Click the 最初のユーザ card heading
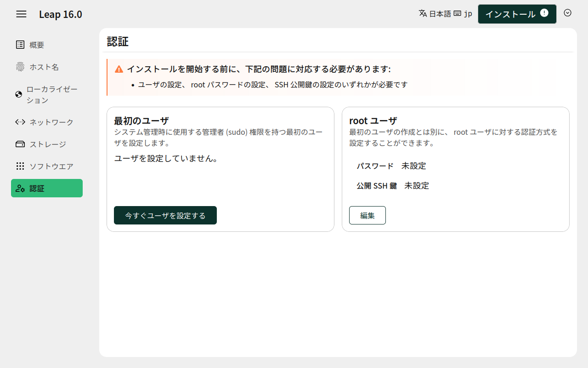The width and height of the screenshot is (588, 368). 141,121
